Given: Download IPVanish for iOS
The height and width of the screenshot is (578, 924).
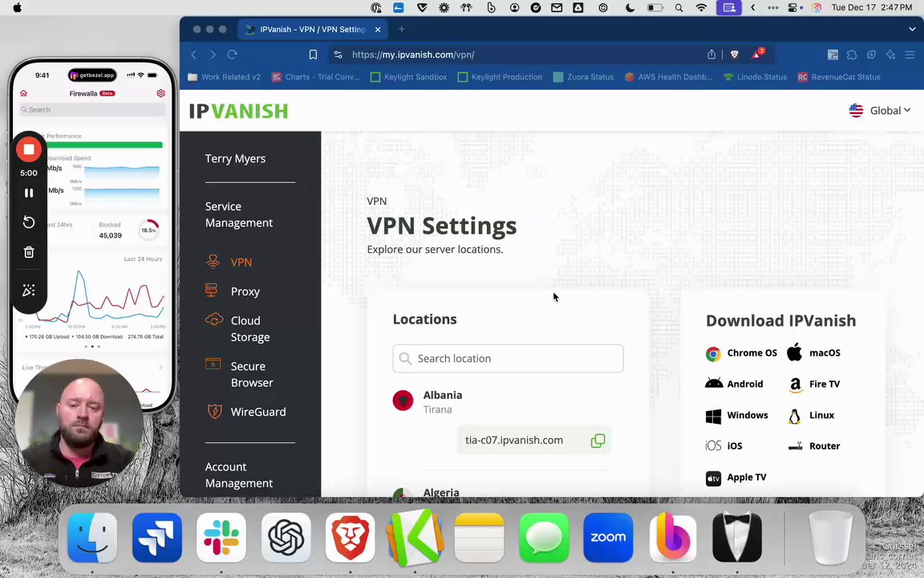Looking at the screenshot, I should click(723, 446).
